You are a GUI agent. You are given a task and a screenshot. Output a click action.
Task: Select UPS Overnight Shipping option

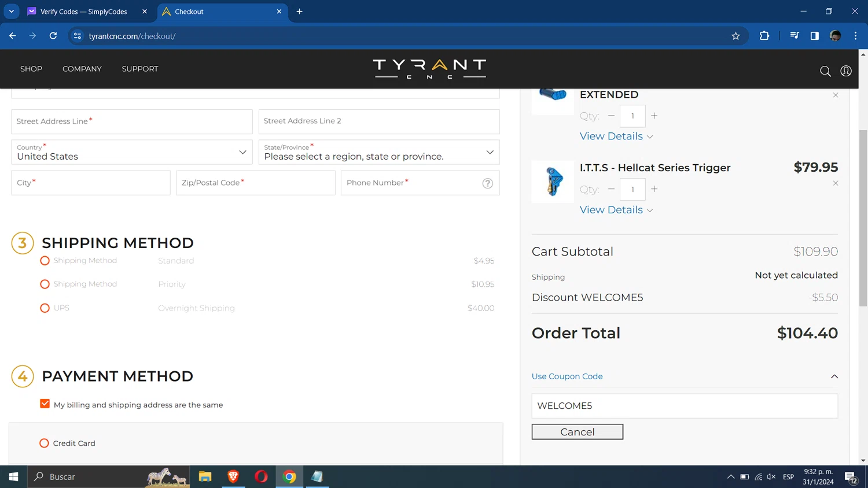click(x=45, y=308)
